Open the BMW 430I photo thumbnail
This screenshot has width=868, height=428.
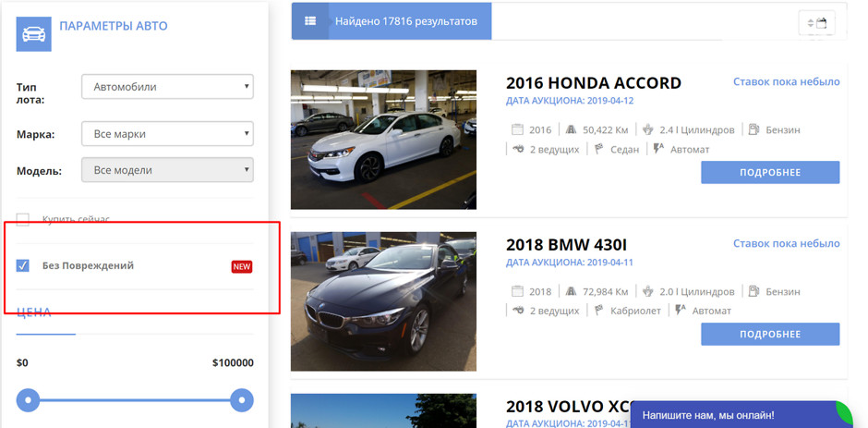point(383,300)
